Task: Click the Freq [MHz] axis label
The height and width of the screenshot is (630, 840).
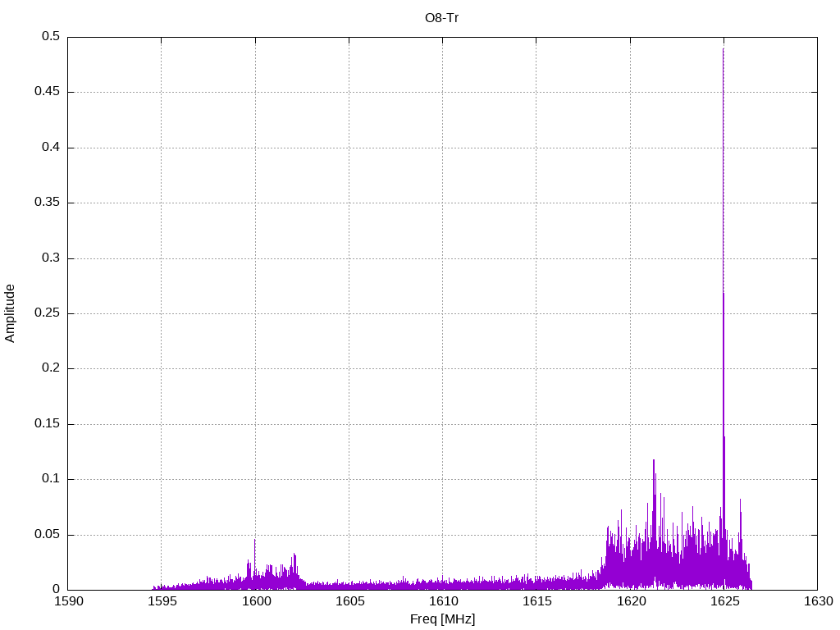Action: [442, 619]
